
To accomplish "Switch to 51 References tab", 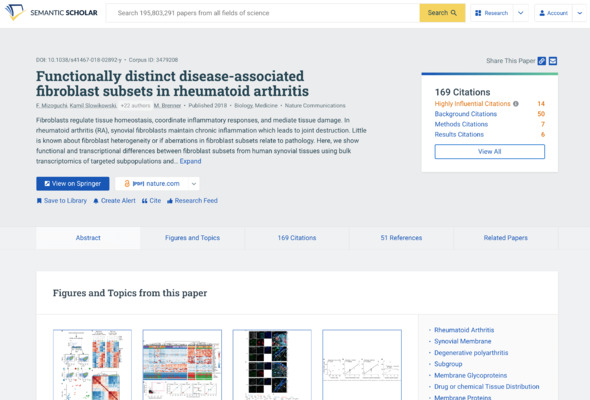I will 401,238.
